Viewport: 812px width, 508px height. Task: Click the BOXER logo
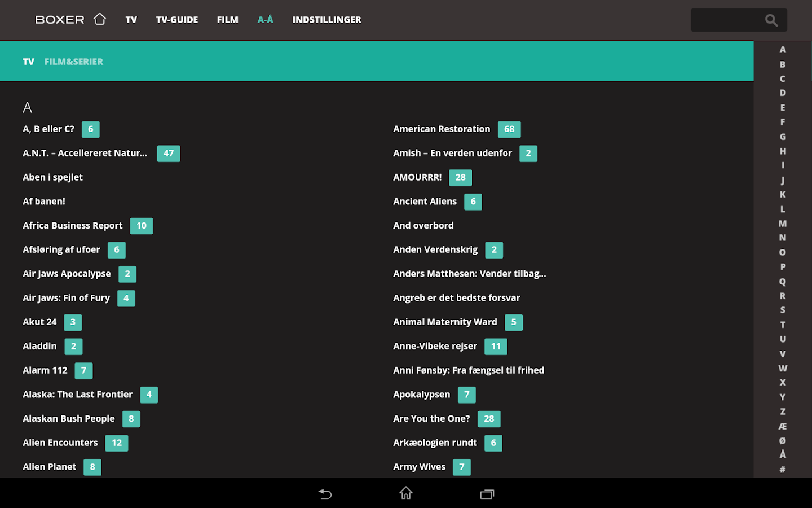click(60, 20)
